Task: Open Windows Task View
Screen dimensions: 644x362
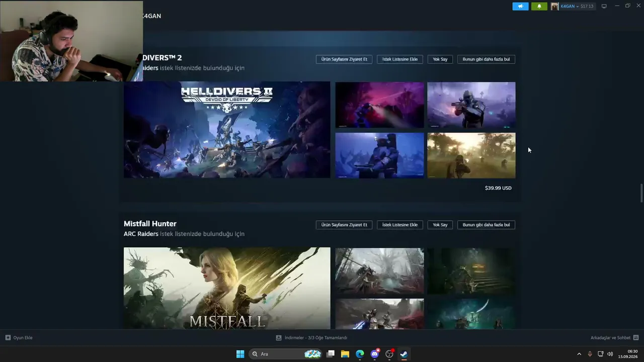Action: (331, 354)
